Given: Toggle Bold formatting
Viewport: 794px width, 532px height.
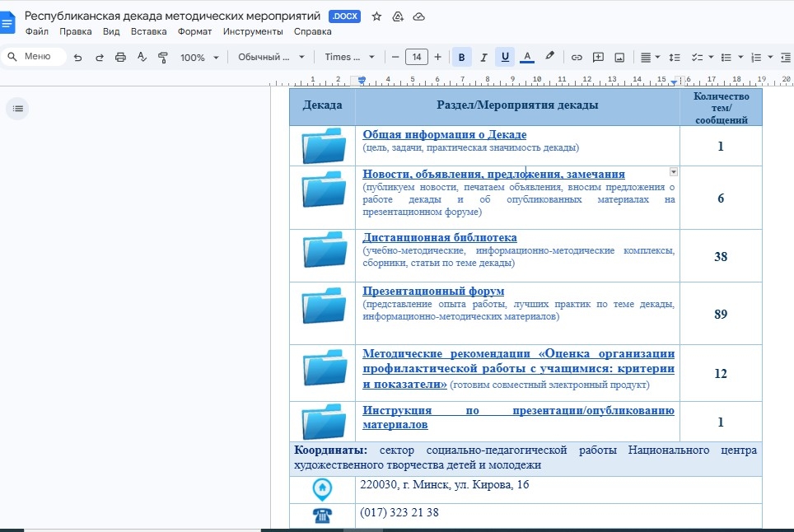Looking at the screenshot, I should [x=461, y=58].
